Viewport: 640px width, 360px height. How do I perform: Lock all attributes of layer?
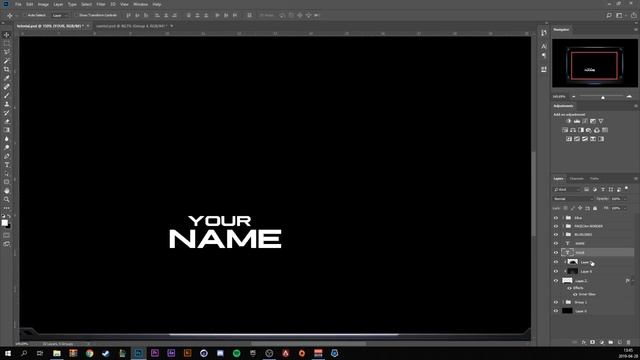[595, 208]
